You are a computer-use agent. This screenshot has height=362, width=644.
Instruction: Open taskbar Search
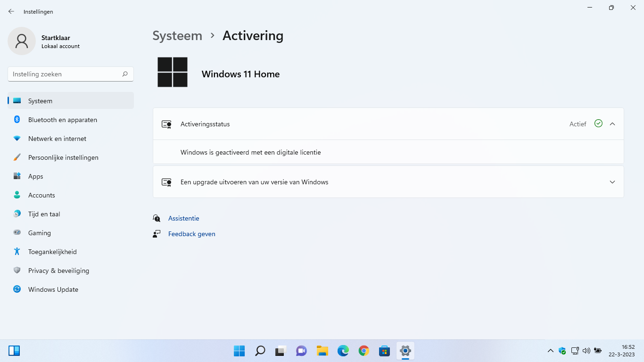click(260, 351)
